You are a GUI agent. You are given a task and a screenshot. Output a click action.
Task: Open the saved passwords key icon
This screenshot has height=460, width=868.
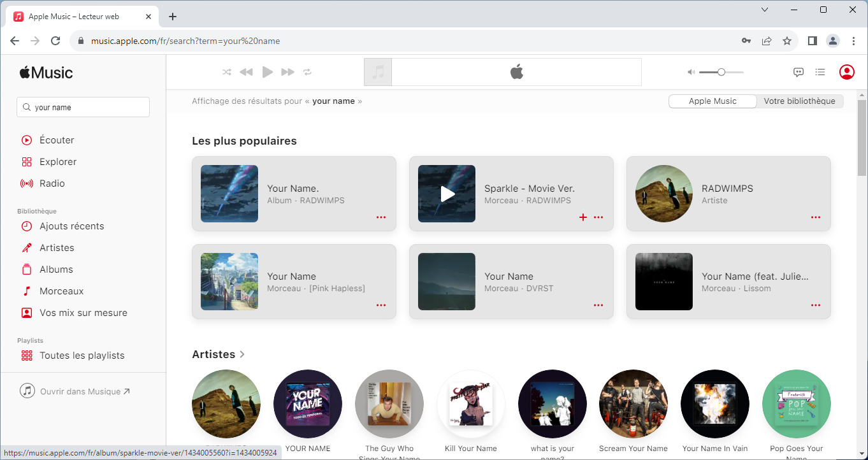[746, 41]
